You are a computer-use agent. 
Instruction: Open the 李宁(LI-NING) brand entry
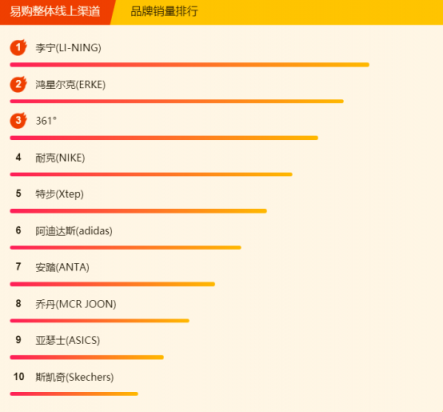click(68, 48)
